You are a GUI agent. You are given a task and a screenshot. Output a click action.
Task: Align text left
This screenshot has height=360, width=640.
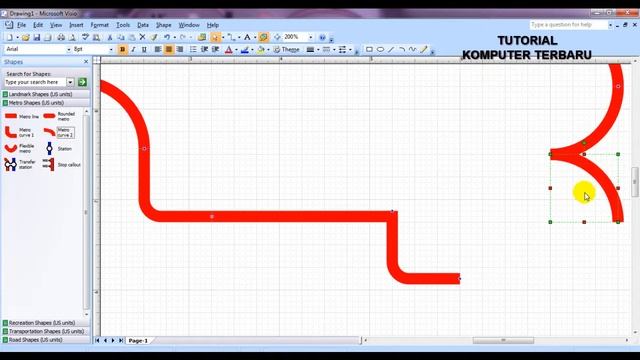[158, 49]
